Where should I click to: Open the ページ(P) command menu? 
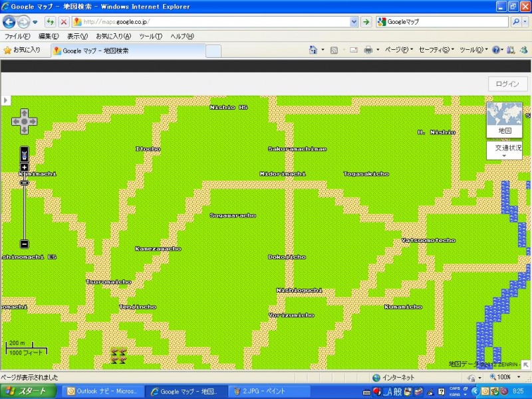398,50
